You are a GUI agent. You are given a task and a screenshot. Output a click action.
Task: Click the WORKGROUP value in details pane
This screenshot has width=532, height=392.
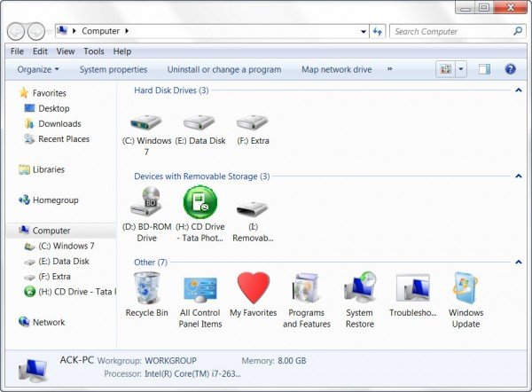point(170,361)
